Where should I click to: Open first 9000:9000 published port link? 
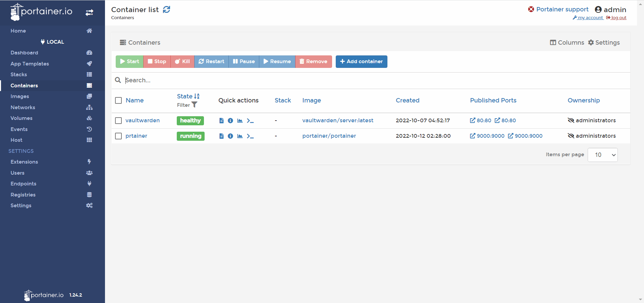click(x=487, y=136)
